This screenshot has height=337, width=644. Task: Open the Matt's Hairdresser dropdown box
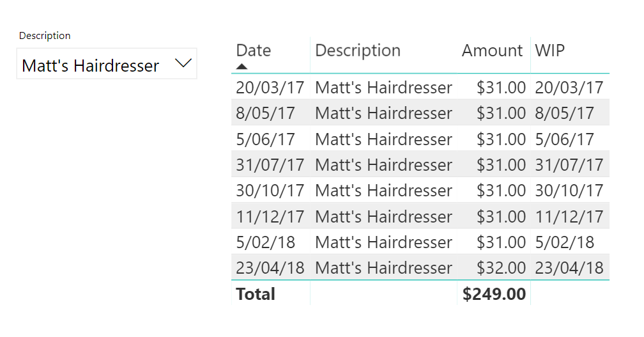coord(91,65)
